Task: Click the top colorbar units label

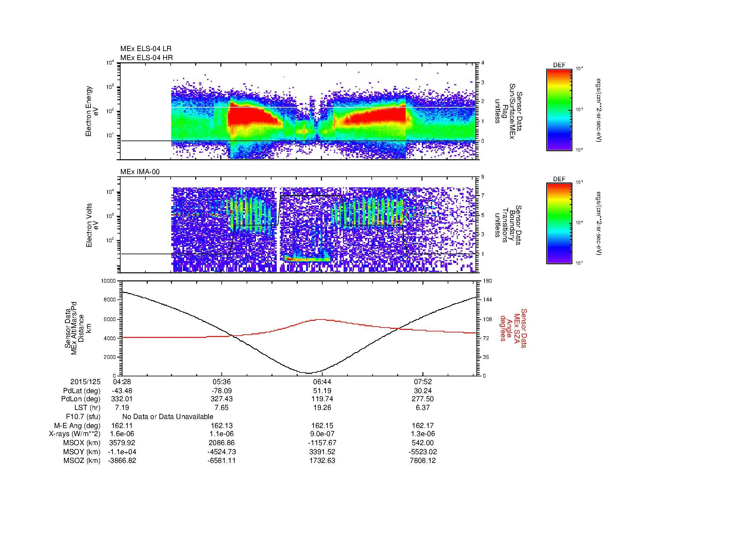Action: (599, 110)
